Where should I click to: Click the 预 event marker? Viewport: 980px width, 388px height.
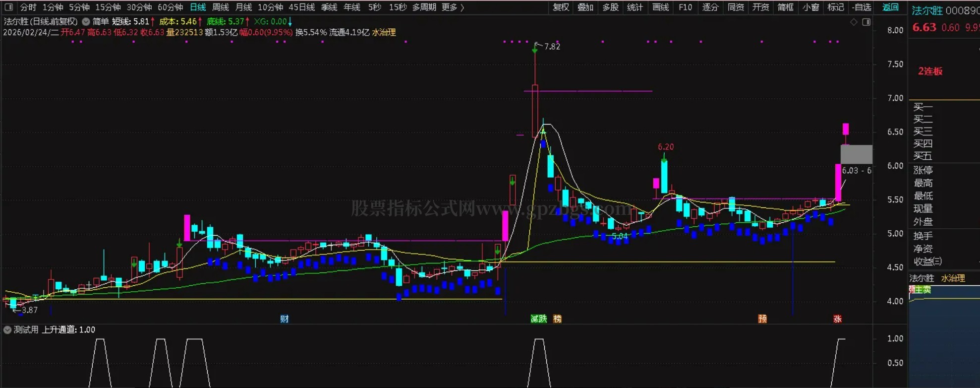pos(762,319)
